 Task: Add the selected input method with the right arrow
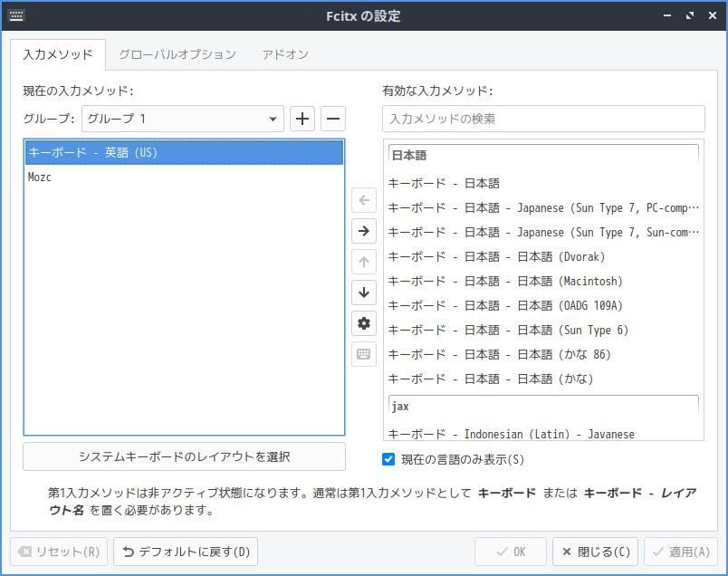point(363,231)
